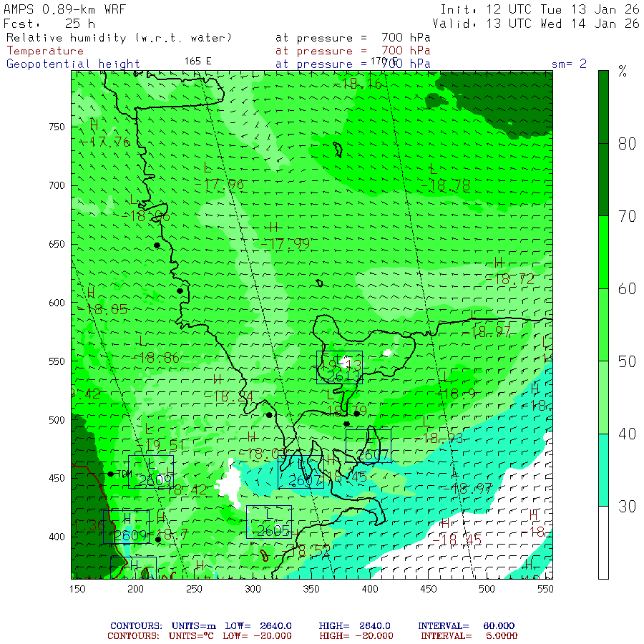
Task: Click the temperature high -18.72
Action: pos(510,279)
